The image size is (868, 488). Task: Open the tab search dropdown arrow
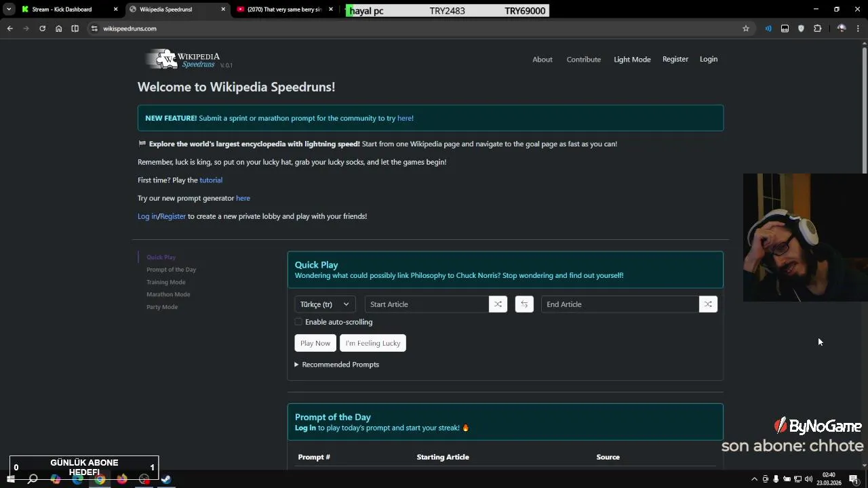[9, 9]
